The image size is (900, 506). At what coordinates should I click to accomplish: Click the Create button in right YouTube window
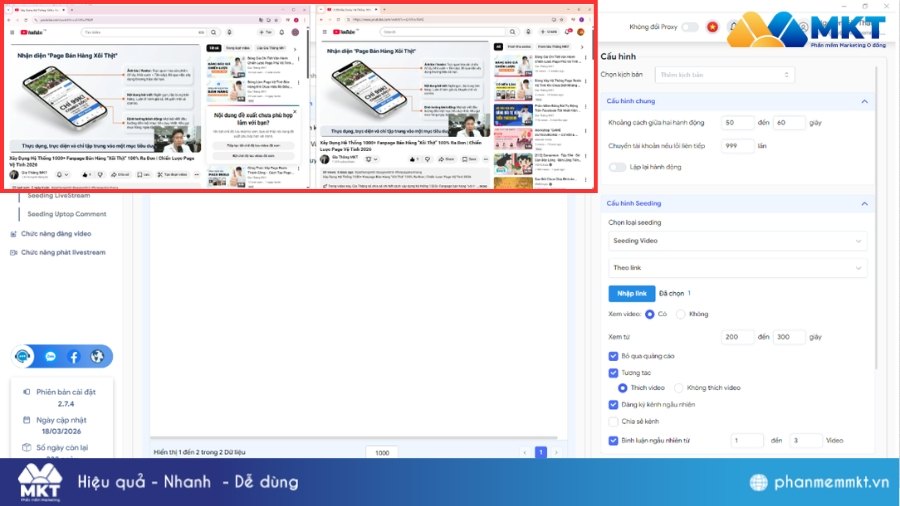tap(549, 32)
